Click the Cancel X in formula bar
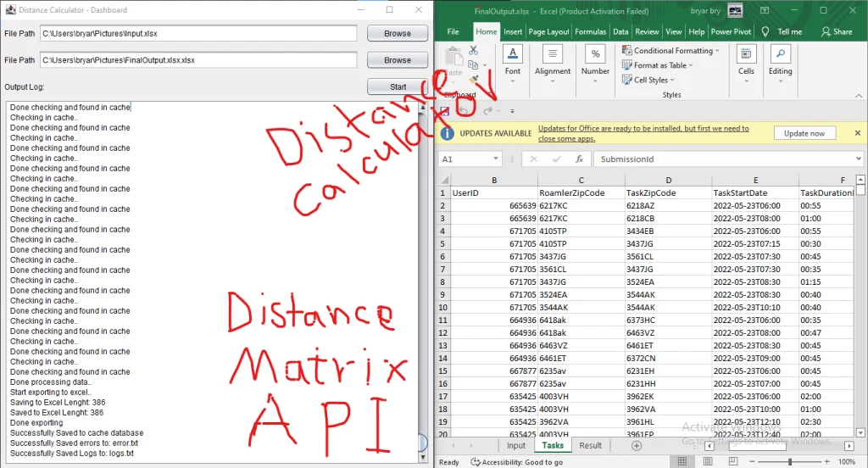Image resolution: width=868 pixels, height=468 pixels. tap(533, 159)
